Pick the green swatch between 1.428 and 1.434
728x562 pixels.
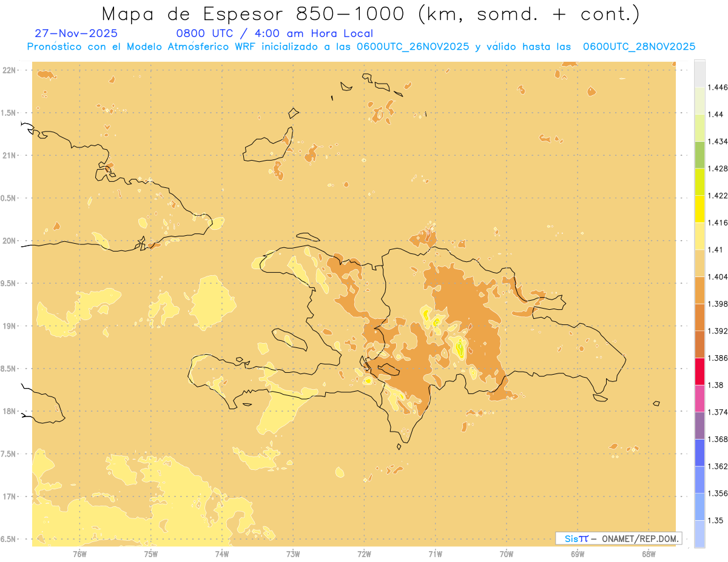pos(699,155)
